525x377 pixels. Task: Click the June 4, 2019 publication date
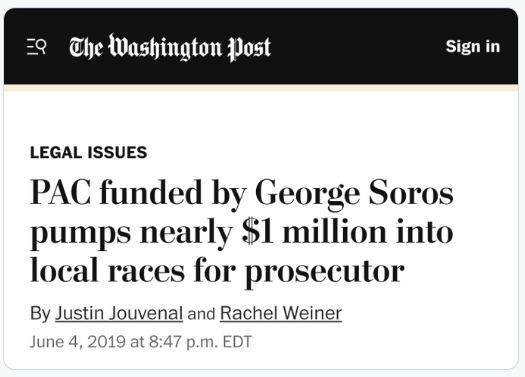pyautogui.click(x=78, y=342)
